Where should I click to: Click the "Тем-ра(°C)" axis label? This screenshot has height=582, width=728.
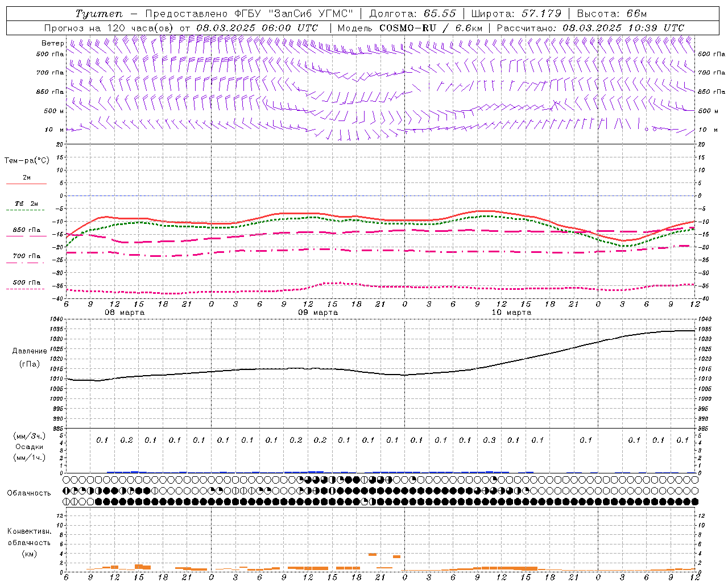coord(27,161)
